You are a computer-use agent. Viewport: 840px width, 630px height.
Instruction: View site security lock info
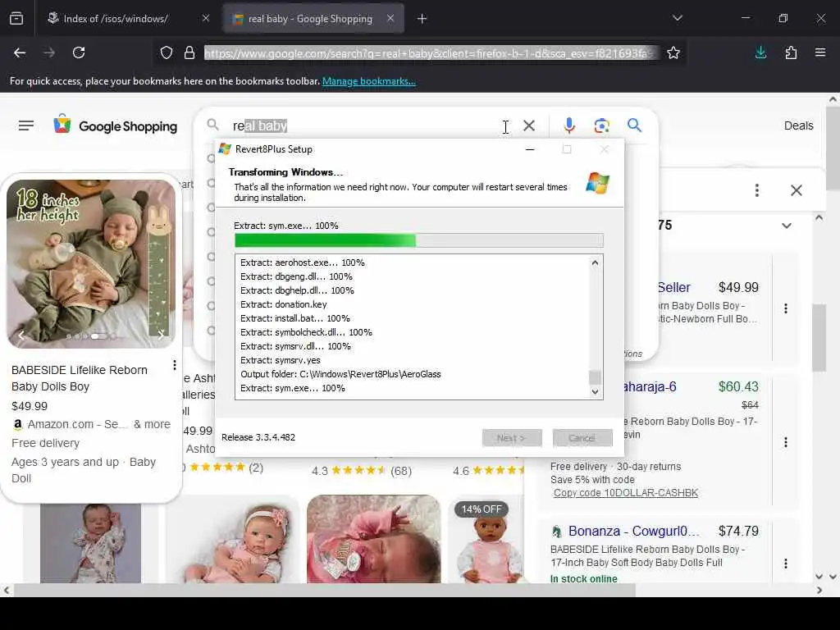[189, 52]
